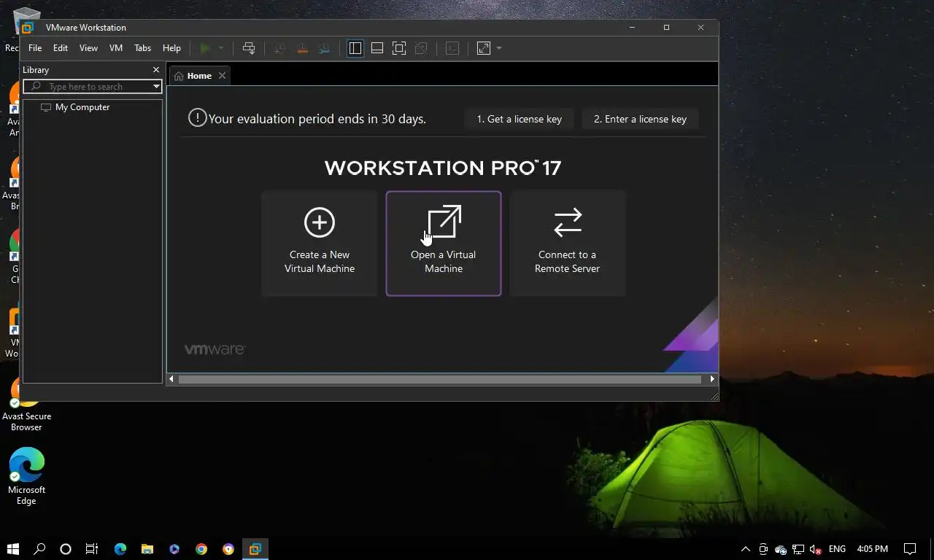934x560 pixels.
Task: Click the Revert to Snapshot toolbar icon
Action: (x=302, y=48)
